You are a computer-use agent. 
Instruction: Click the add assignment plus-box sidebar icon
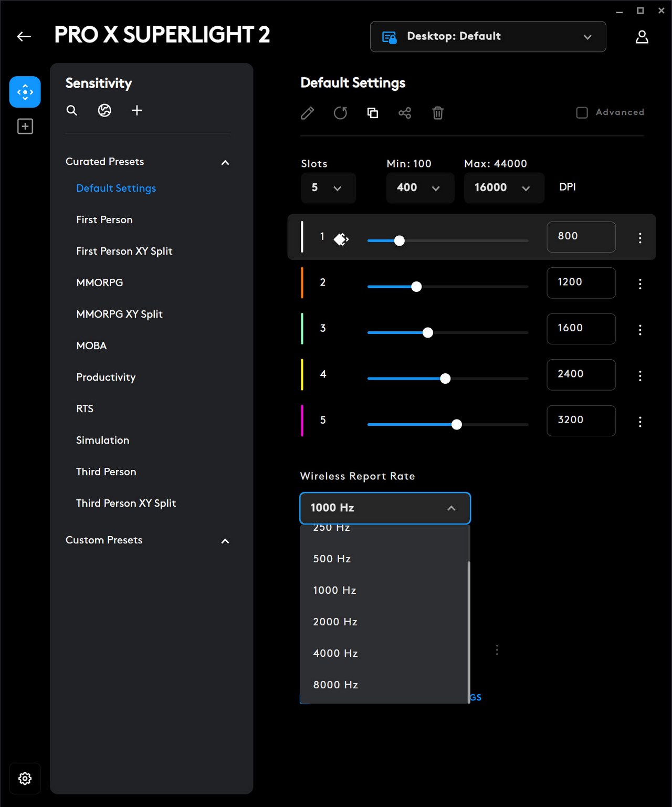[25, 127]
